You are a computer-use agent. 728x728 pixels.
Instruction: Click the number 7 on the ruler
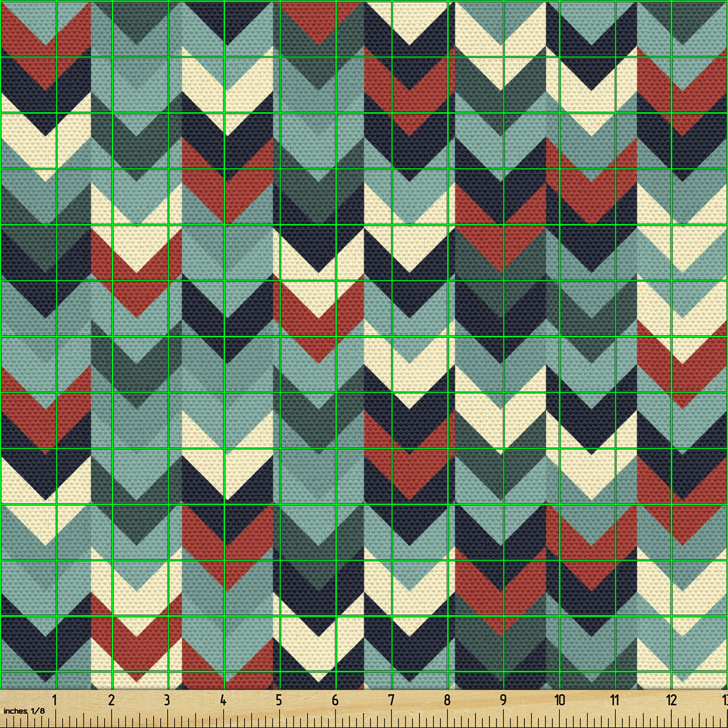[x=391, y=700]
